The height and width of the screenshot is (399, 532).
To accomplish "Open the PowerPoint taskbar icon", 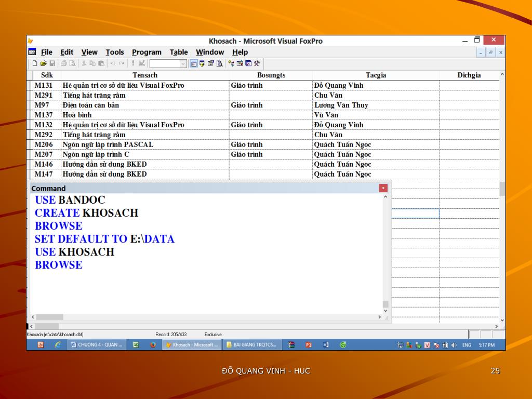I will point(309,345).
